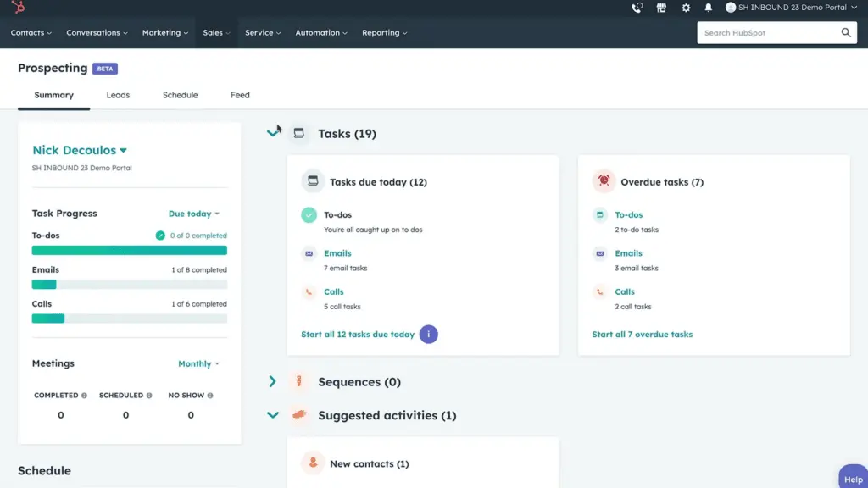Click the Emails progress bar
868x488 pixels.
click(130, 285)
